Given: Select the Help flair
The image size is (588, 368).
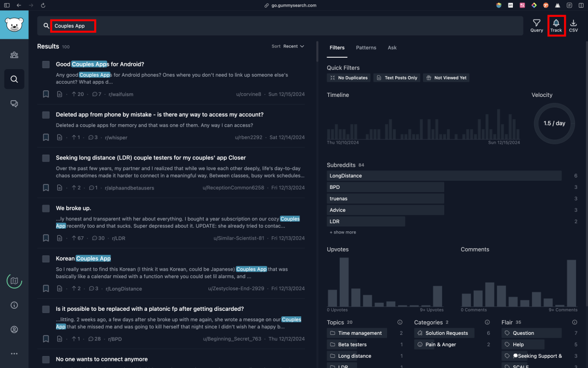Looking at the screenshot, I should click(523, 345).
